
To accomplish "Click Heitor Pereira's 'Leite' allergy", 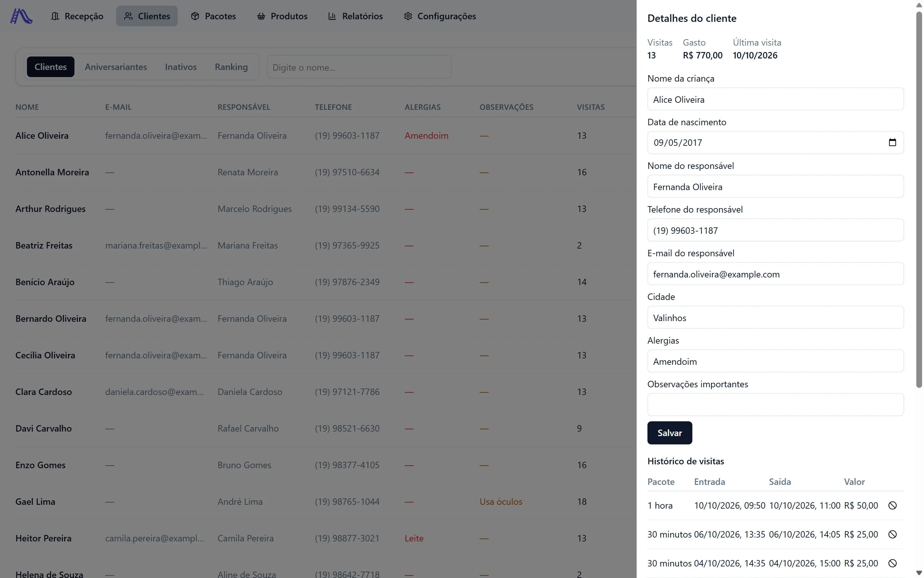I will coord(414,538).
